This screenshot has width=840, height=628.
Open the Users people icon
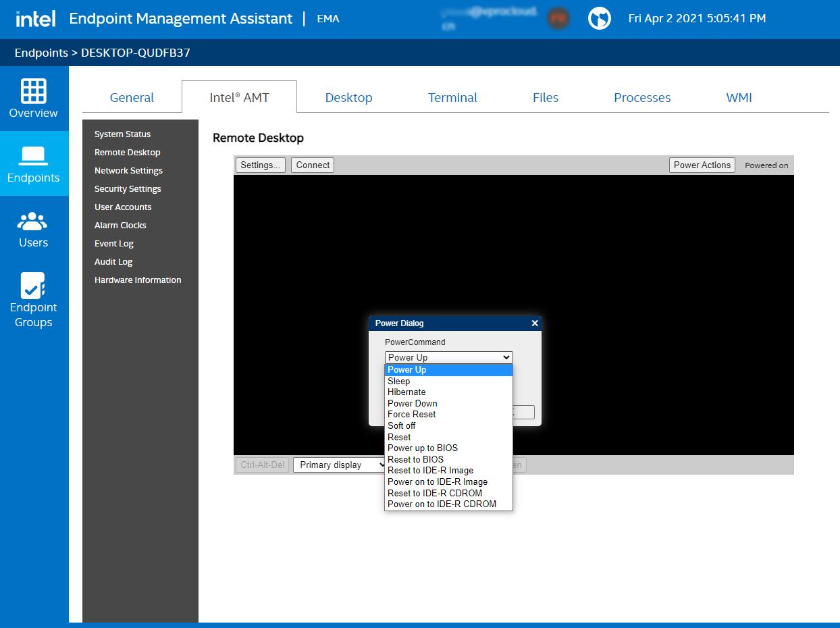(x=33, y=221)
